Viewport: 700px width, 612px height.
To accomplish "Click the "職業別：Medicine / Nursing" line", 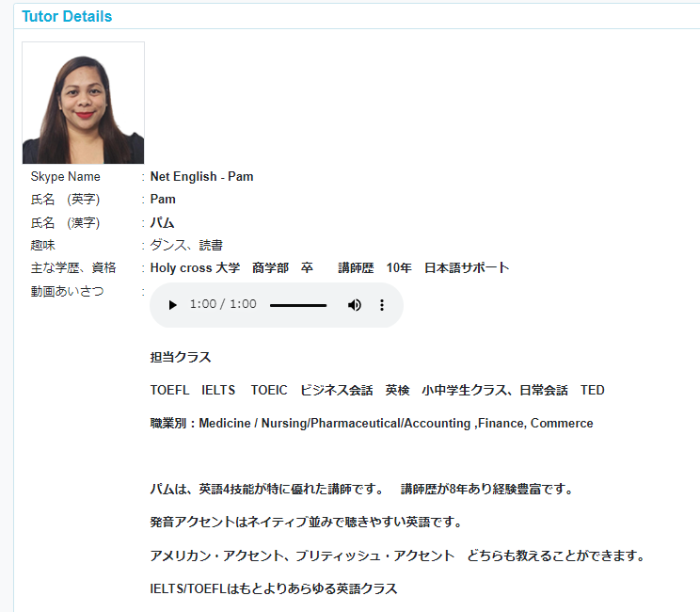I will 372,423.
